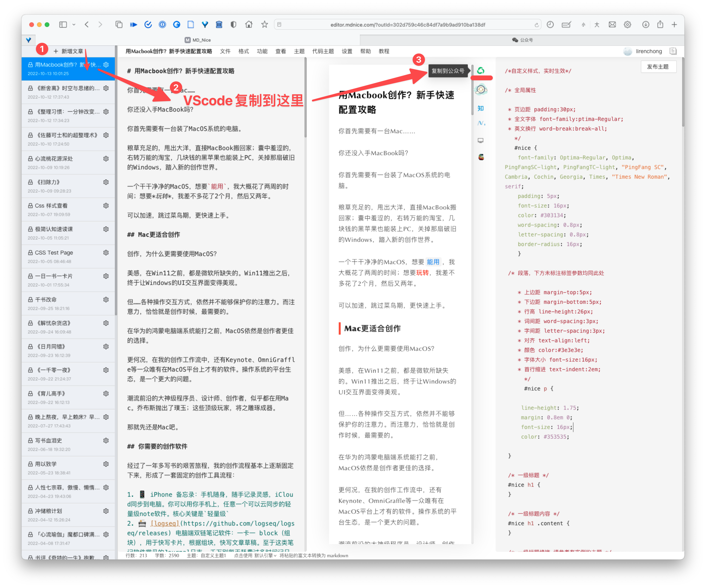This screenshot has width=706, height=588.
Task: Click the 发布主题 button
Action: (x=658, y=67)
